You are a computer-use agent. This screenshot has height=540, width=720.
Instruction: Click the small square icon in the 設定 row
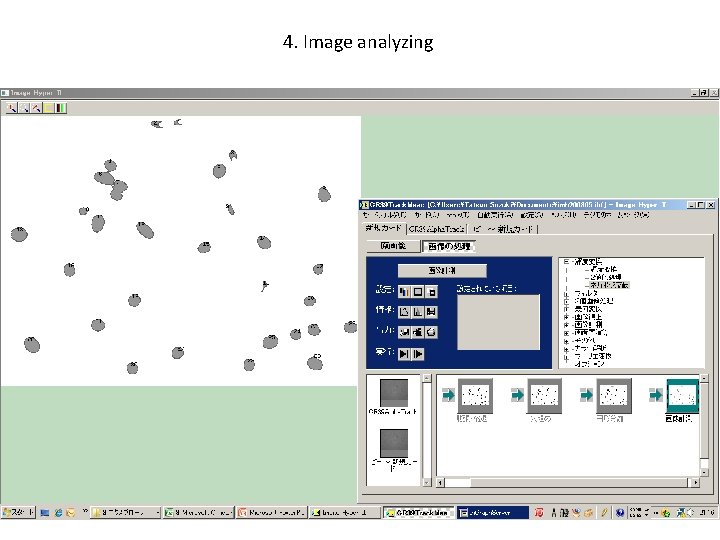point(431,292)
